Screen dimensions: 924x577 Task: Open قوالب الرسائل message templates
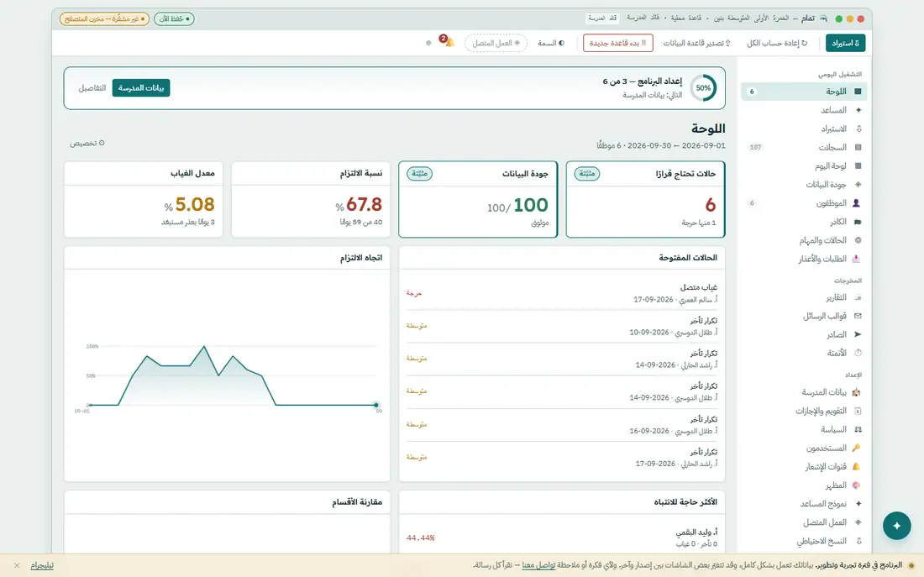click(804, 316)
